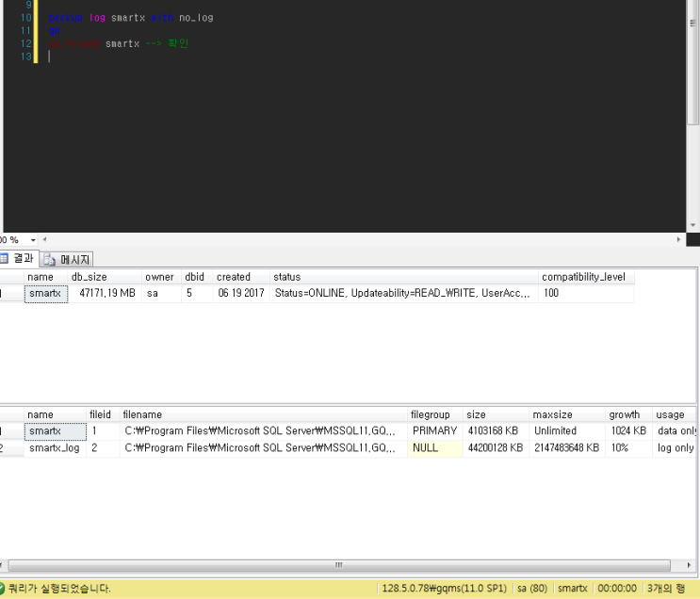Viewport: 700px width, 599px height.
Task: Click the editor horizontal scroll right arrow
Action: (678, 239)
